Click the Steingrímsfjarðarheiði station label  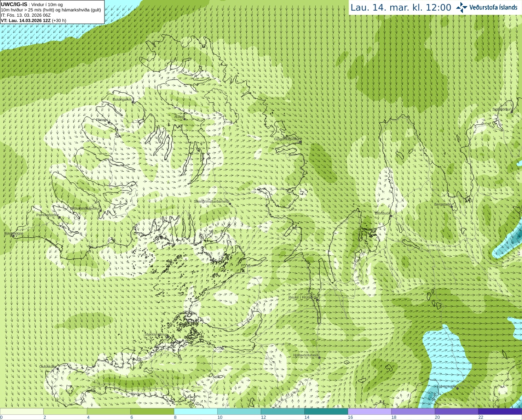click(211, 201)
